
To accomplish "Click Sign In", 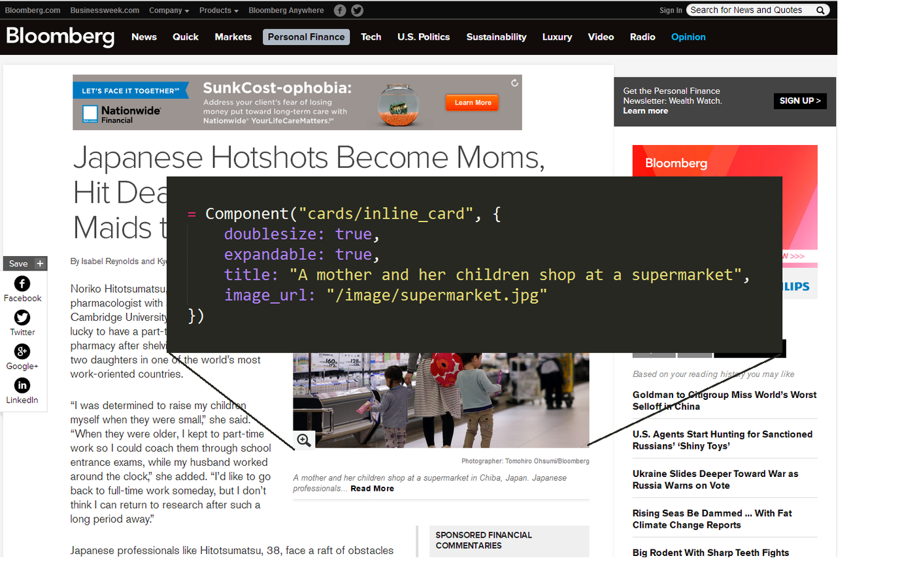I will tap(671, 10).
